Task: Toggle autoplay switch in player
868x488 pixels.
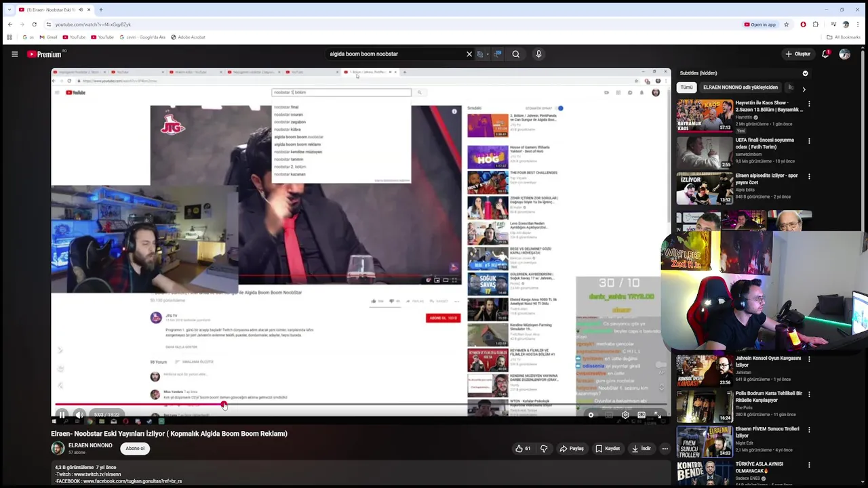Action: point(591,415)
